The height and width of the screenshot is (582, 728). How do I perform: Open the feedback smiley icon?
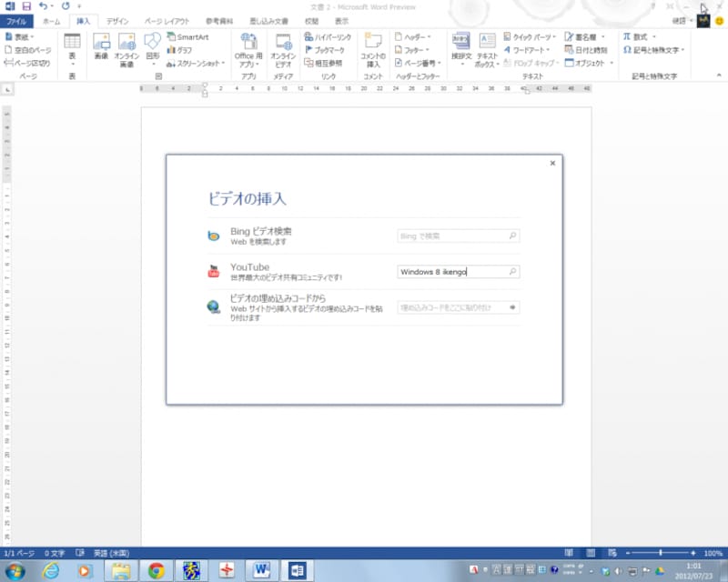pyautogui.click(x=719, y=21)
